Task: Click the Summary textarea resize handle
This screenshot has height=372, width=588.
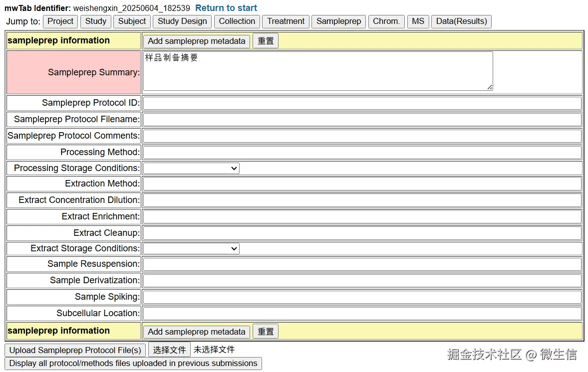Action: (x=490, y=87)
